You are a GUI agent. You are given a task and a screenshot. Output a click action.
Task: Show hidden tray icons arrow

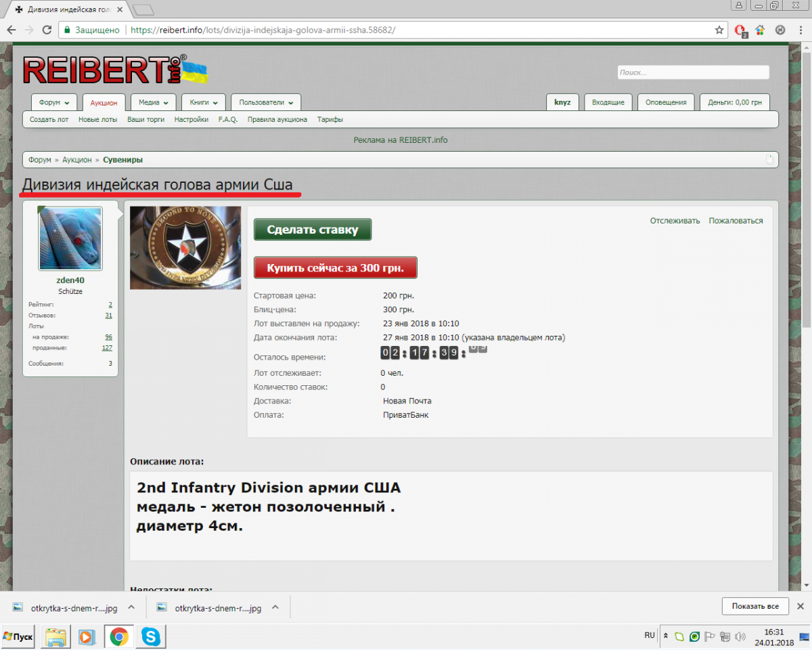[x=666, y=636]
